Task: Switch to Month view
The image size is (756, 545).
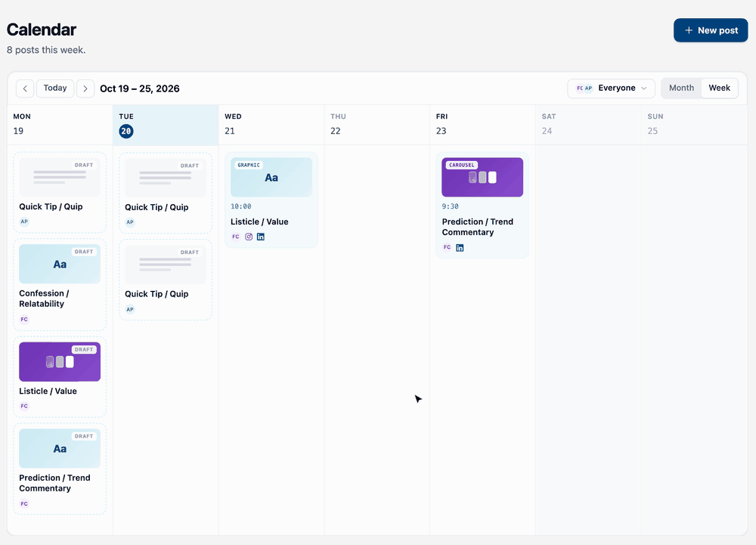Action: 681,88
